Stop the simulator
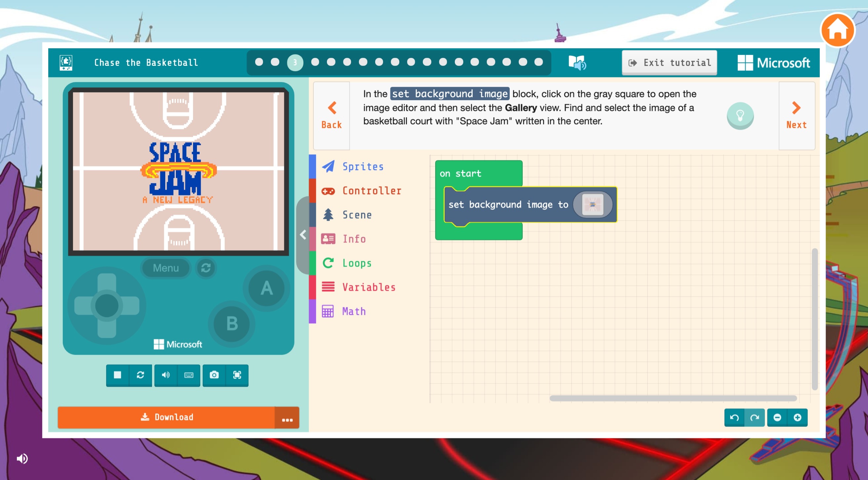Screen dimensions: 868x480 (117, 375)
